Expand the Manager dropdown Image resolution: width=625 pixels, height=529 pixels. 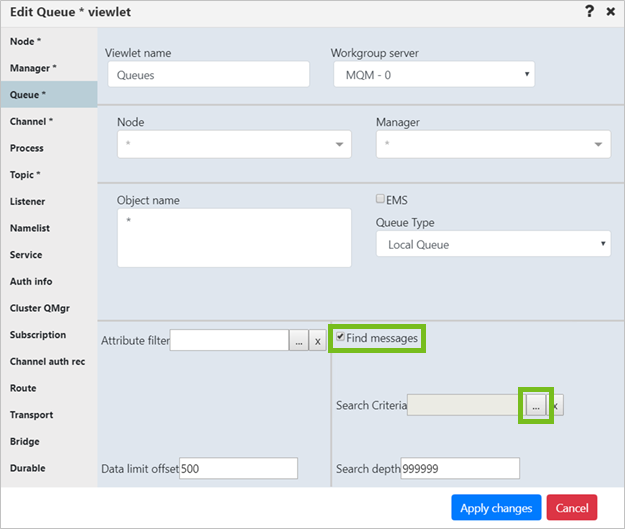click(493, 144)
